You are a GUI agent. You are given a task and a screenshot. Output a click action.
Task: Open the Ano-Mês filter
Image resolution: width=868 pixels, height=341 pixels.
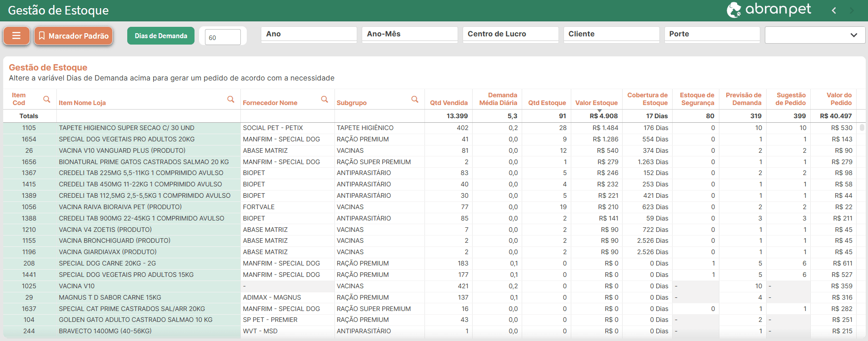coord(410,34)
